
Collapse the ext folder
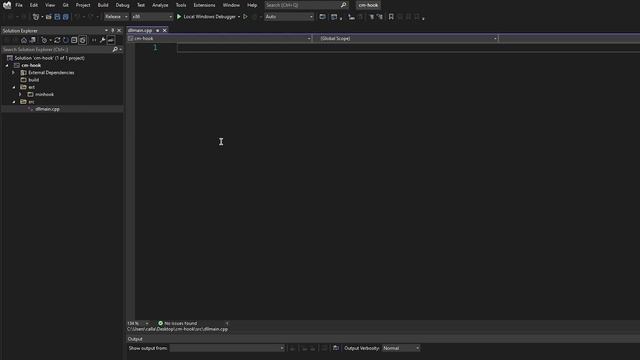point(13,87)
